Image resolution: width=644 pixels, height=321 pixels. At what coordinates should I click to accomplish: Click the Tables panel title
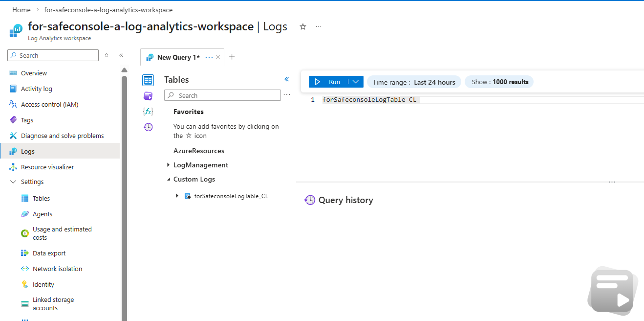pos(176,80)
